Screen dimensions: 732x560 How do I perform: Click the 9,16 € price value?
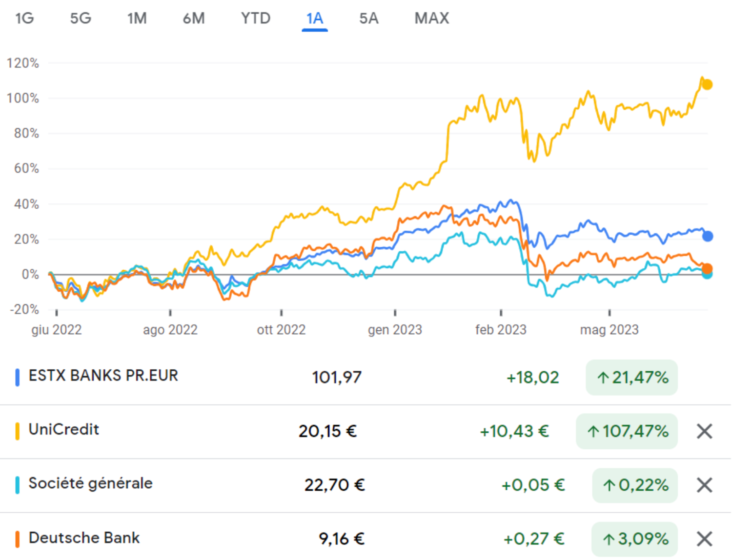click(x=342, y=539)
